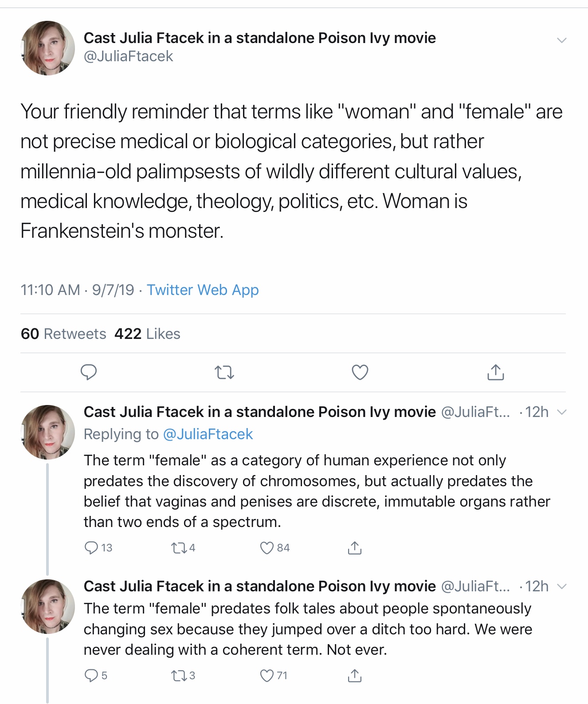Image resolution: width=588 pixels, height=704 pixels.
Task: Retweet the main Frankenstein's monster tweet
Action: tap(224, 372)
